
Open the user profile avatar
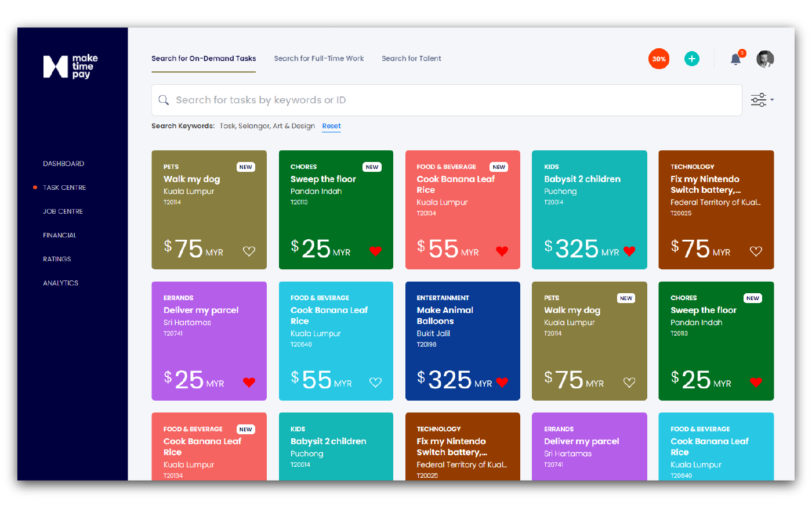pyautogui.click(x=765, y=59)
